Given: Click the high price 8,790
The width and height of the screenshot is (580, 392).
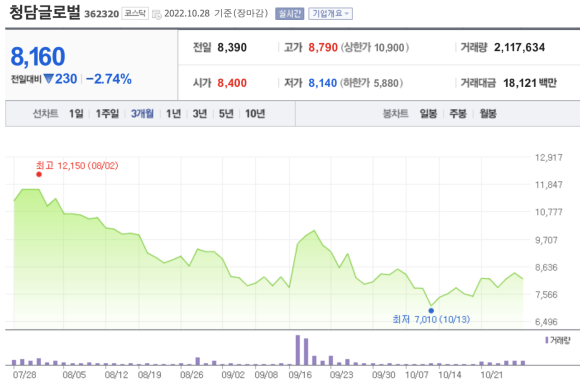Looking at the screenshot, I should tap(323, 48).
